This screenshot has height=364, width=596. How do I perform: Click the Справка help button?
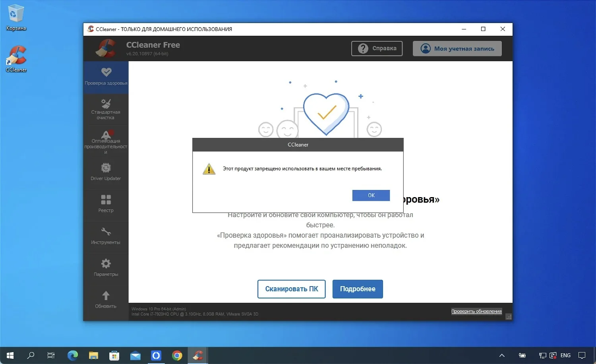377,48
